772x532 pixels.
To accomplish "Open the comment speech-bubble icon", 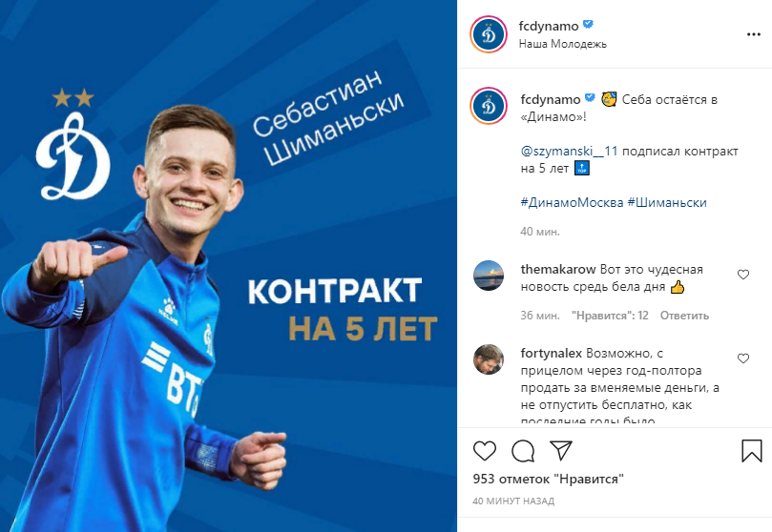I will 523,451.
